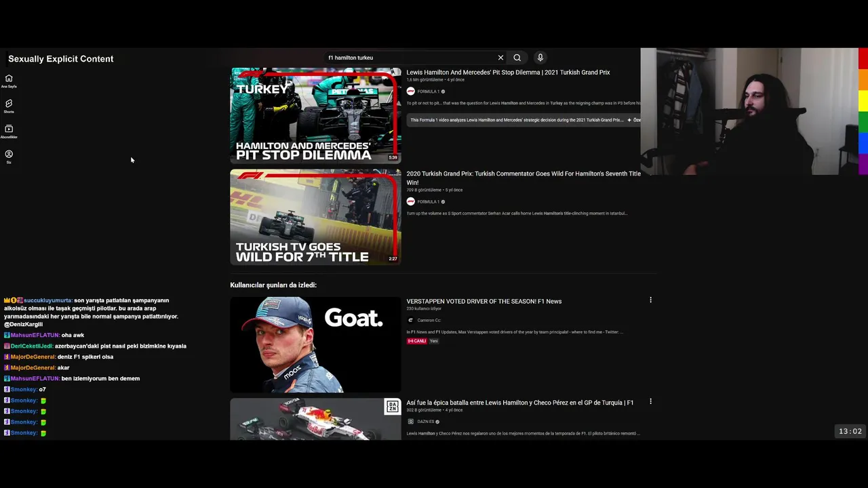Click '1,6 Mn görüntüleme • 4 yıl önce' stats
This screenshot has height=488, width=868.
coord(435,80)
